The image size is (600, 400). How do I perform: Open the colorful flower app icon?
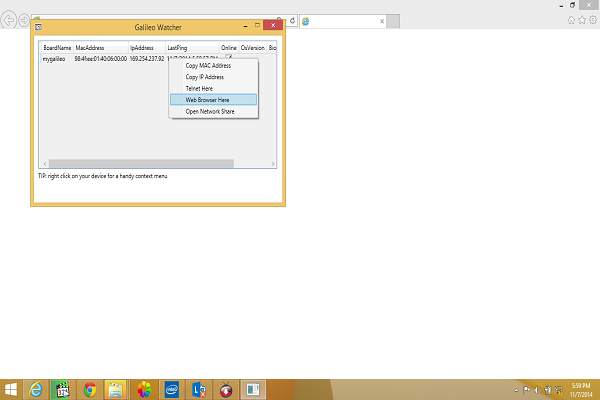144,390
